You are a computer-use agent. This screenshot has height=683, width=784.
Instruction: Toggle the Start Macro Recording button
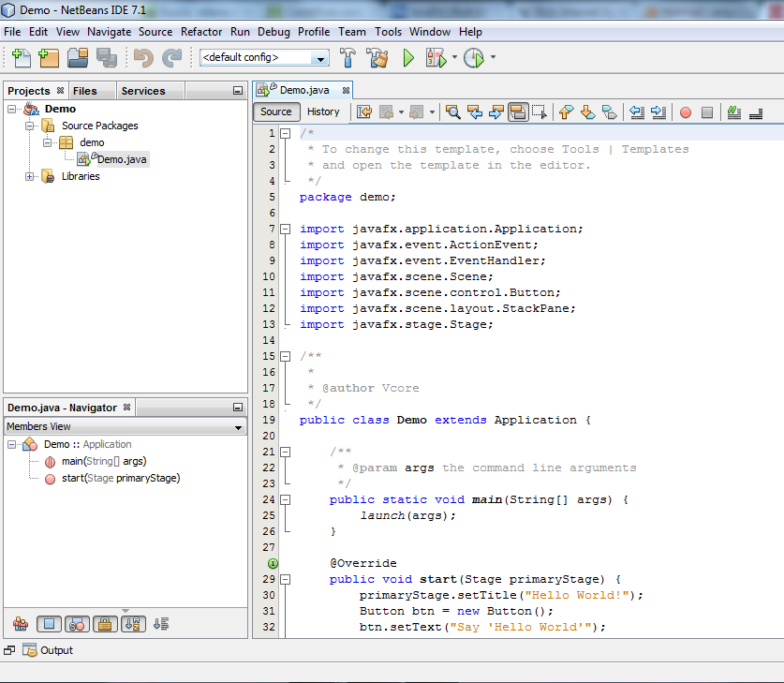[685, 111]
